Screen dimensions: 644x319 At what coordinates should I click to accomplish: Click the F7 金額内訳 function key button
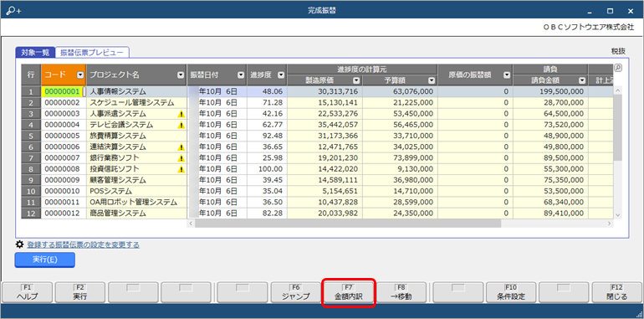point(349,292)
